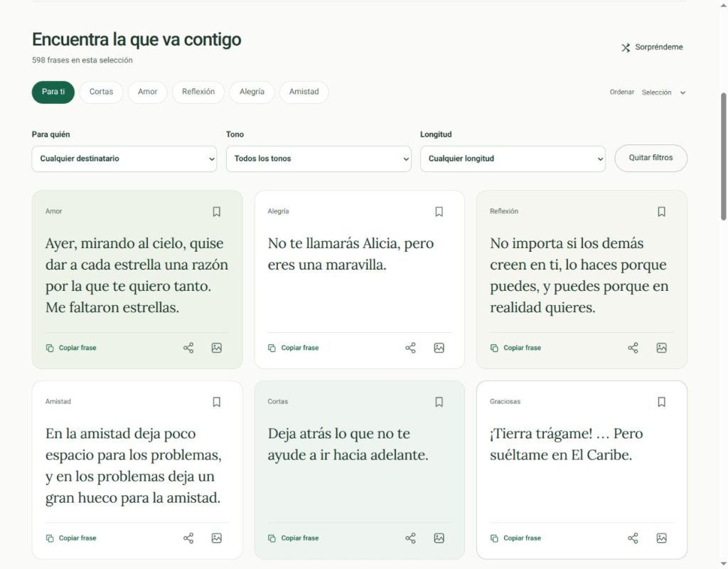Create image from Graciosas El Caribe quote
Image resolution: width=728 pixels, height=569 pixels.
coord(661,538)
